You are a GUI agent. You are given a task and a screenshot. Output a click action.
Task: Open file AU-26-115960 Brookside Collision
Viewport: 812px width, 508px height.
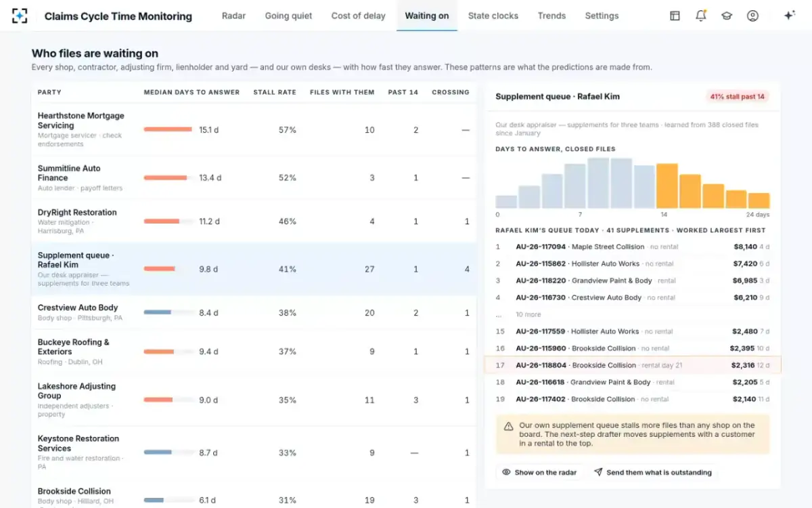tap(633, 348)
